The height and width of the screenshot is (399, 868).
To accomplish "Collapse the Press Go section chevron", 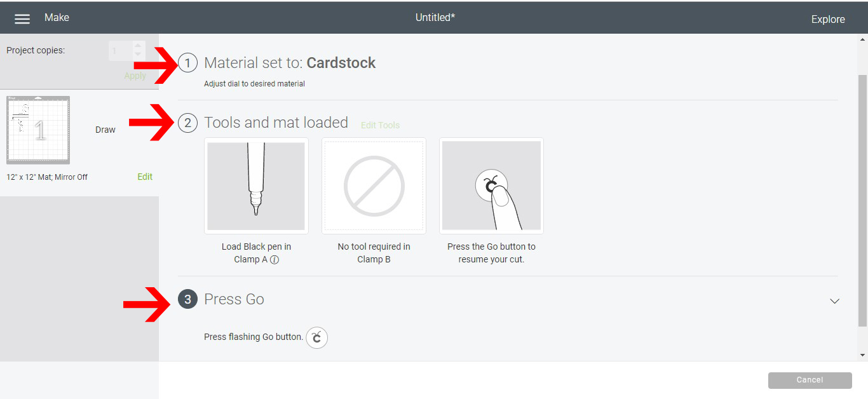I will pyautogui.click(x=835, y=301).
